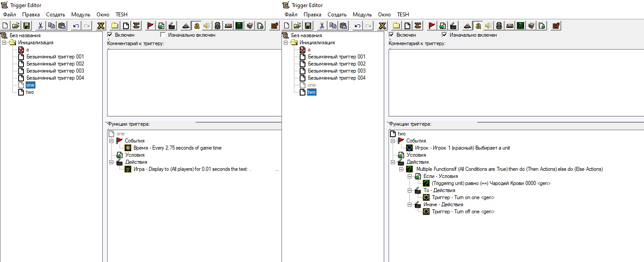
Task: Collapse Инициализация folder in left window tree
Action: (x=4, y=42)
